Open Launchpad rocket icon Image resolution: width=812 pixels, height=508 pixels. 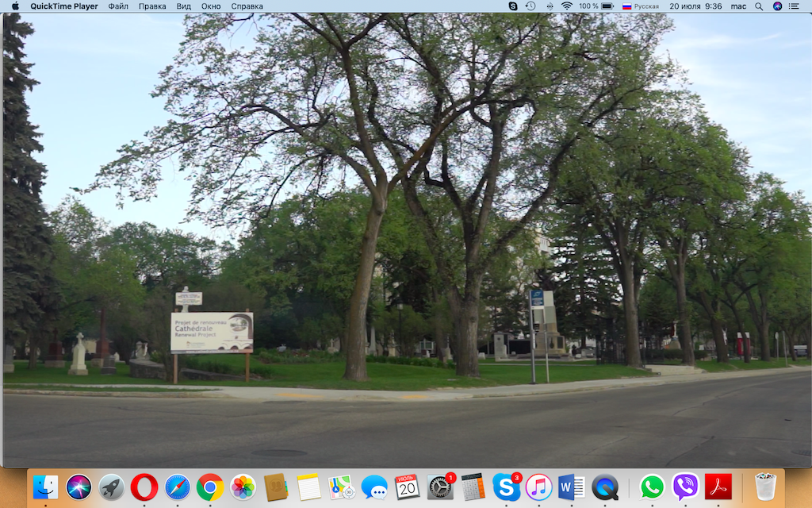click(111, 487)
